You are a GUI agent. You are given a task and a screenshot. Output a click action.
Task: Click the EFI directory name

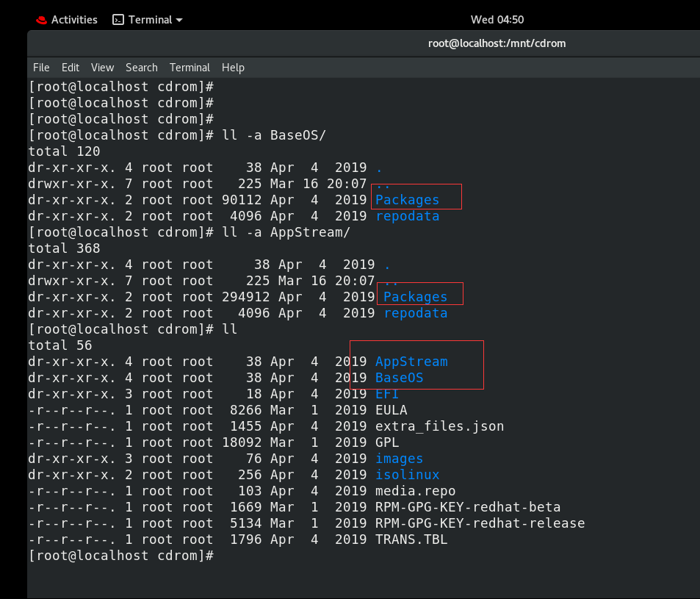click(x=387, y=394)
